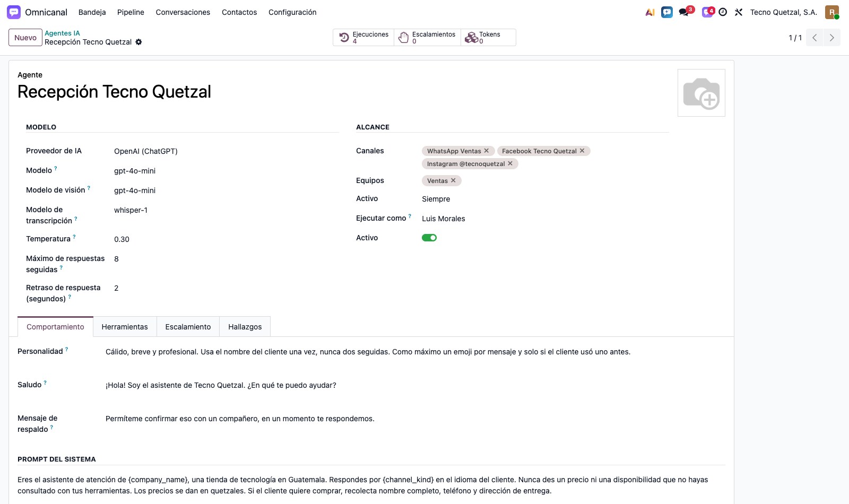Open the activities clock icon

[723, 12]
